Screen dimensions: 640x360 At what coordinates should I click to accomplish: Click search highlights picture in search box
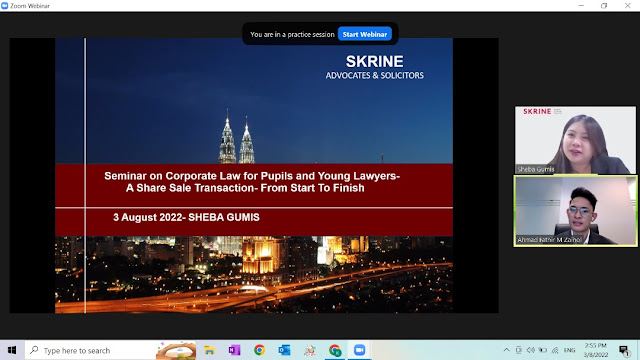click(176, 351)
